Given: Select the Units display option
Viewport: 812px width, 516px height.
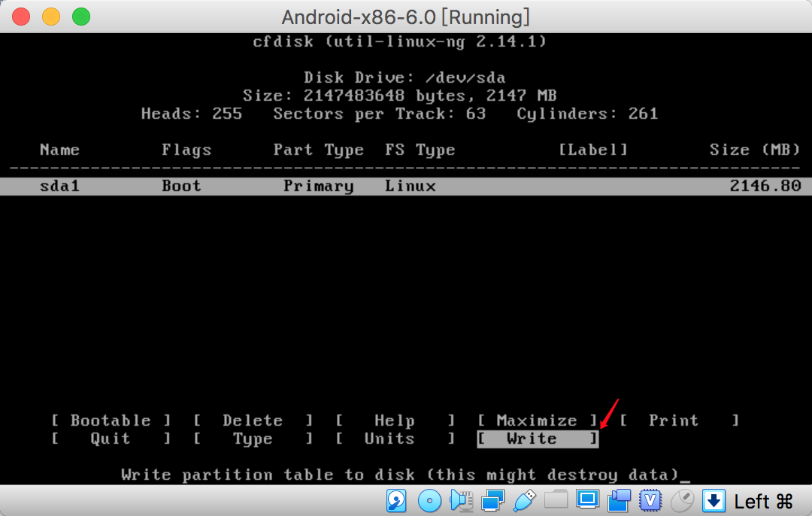Looking at the screenshot, I should tap(389, 439).
